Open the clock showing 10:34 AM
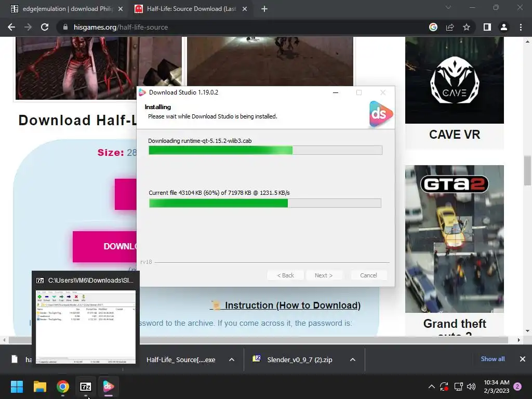 coord(496,387)
